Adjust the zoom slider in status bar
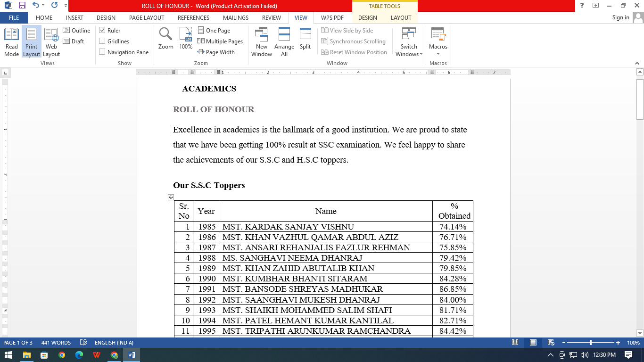 [591, 343]
